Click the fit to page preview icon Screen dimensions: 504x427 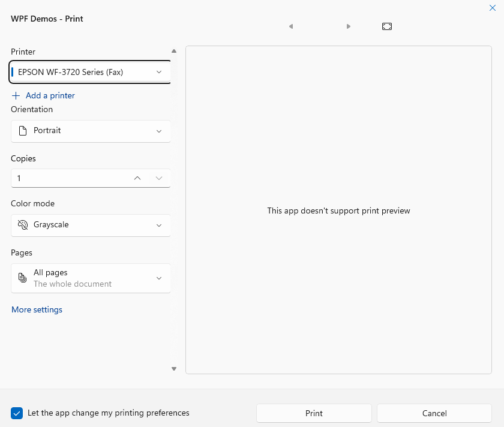387,26
